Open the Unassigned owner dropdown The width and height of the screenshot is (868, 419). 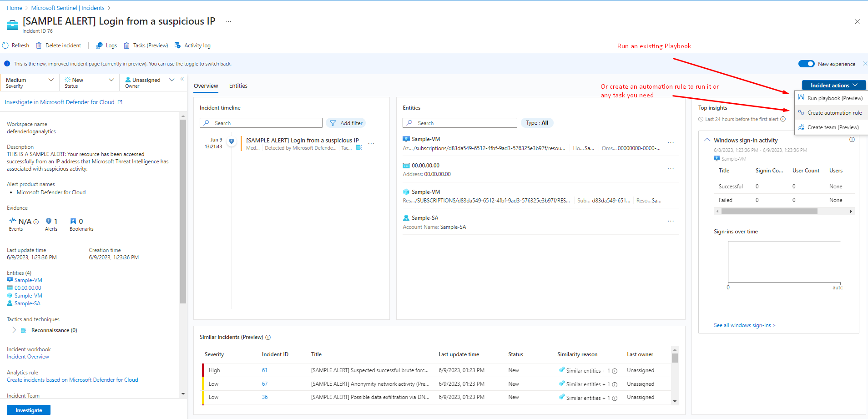pos(150,82)
